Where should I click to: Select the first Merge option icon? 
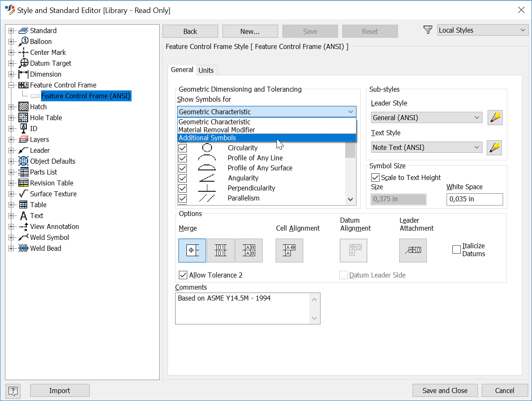[x=192, y=250]
